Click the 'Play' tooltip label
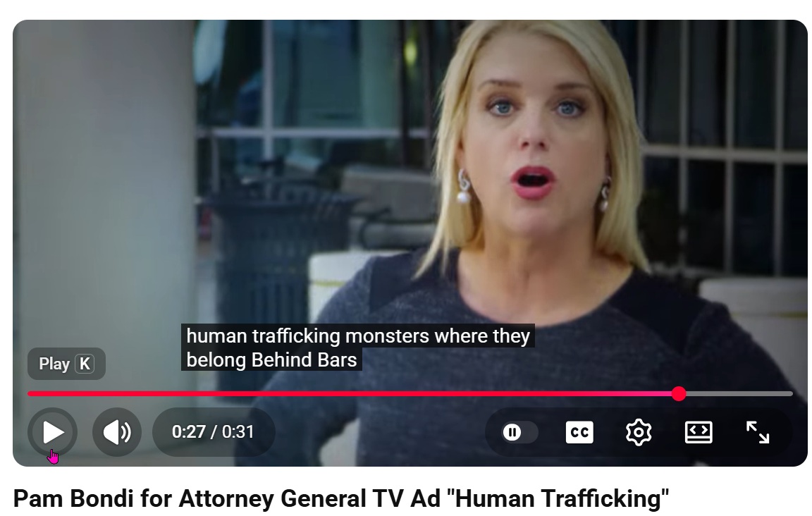812x516 pixels. tap(54, 364)
